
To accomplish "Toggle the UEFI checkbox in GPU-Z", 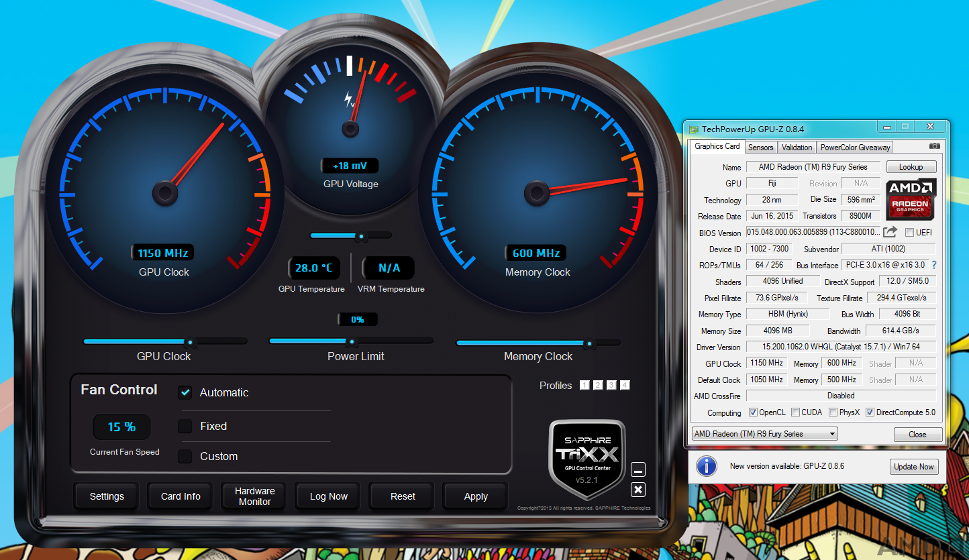I will [909, 233].
